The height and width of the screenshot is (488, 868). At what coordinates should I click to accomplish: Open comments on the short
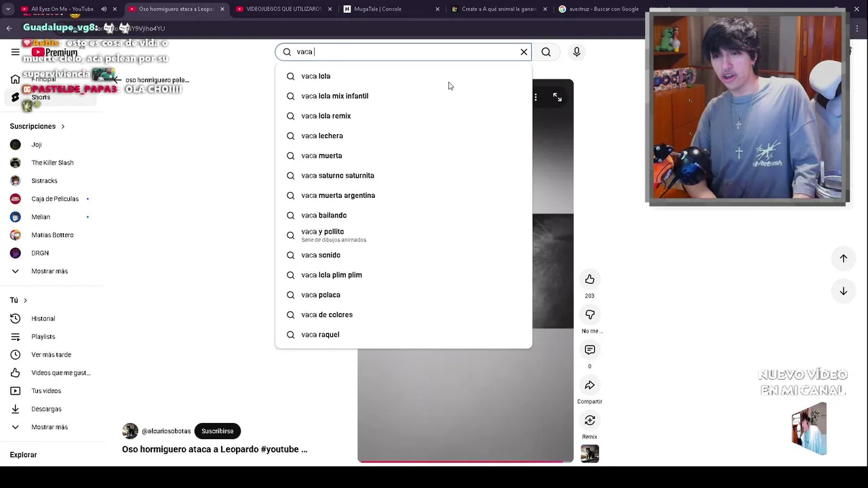(x=589, y=350)
